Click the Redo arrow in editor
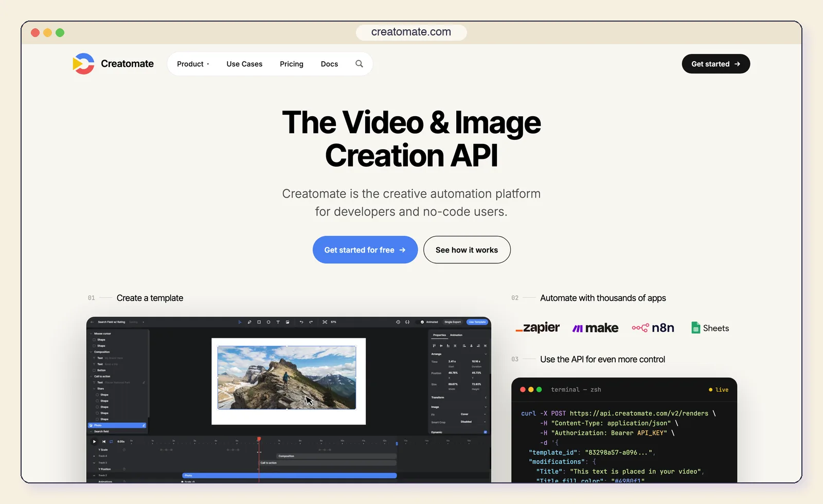Screen dimensions: 823x504 pos(311,322)
